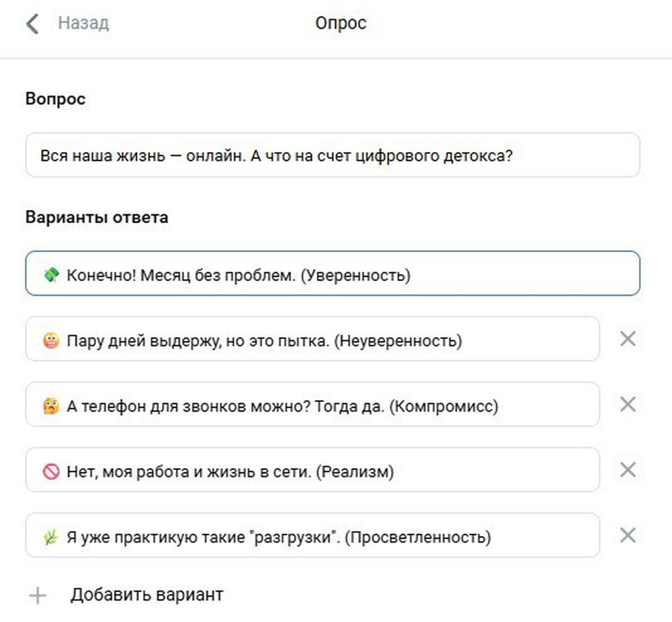Click the grimacing face emoji in second answer

[51, 340]
